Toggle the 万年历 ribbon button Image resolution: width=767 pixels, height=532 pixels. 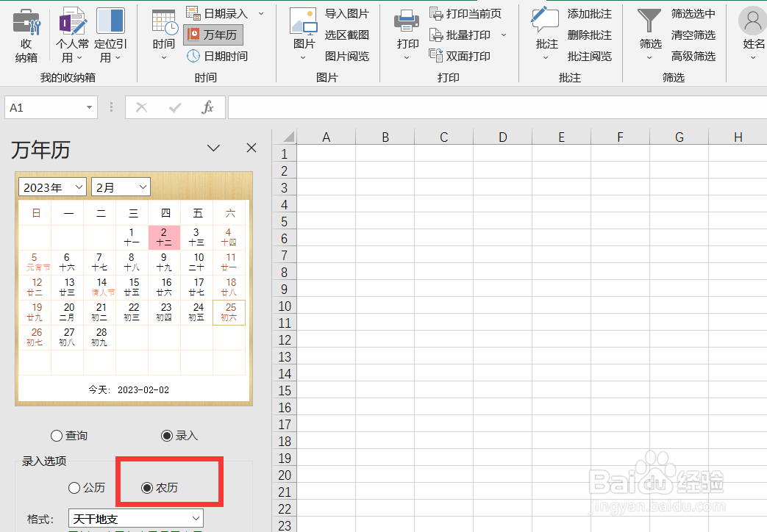coord(213,35)
